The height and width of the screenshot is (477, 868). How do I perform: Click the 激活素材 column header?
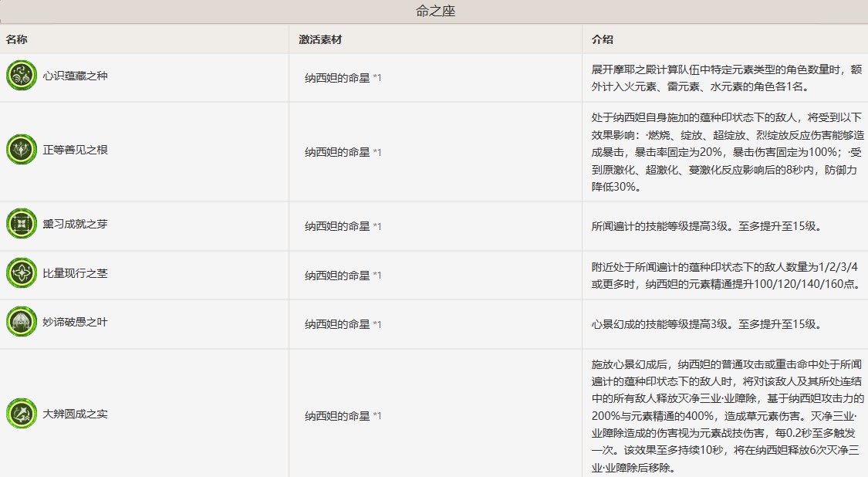tap(315, 39)
